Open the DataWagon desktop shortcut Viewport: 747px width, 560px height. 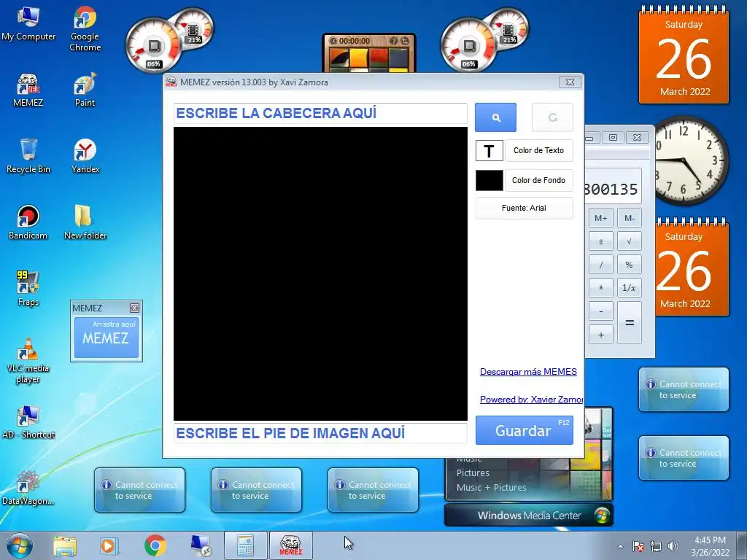tap(28, 488)
